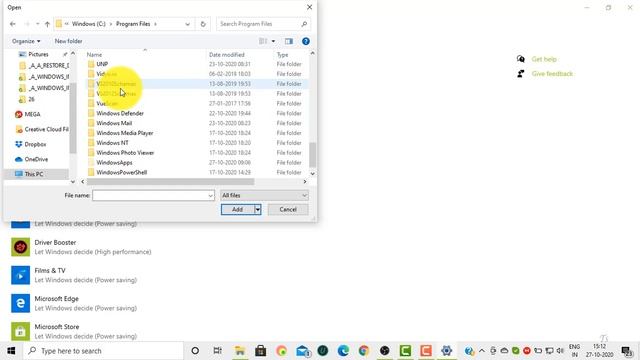This screenshot has width=640, height=360.
Task: Launch Edge browser from taskbar
Action: [x=343, y=351]
